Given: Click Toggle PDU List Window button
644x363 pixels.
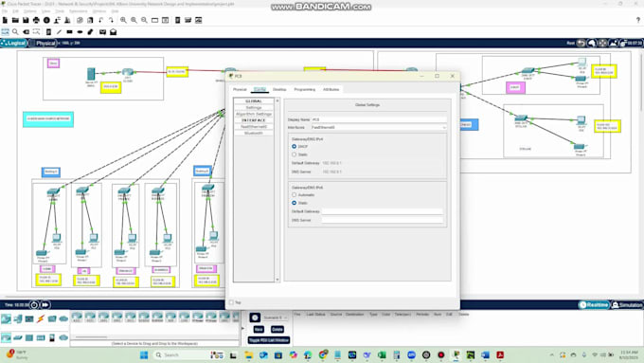Looking at the screenshot, I should point(269,340).
